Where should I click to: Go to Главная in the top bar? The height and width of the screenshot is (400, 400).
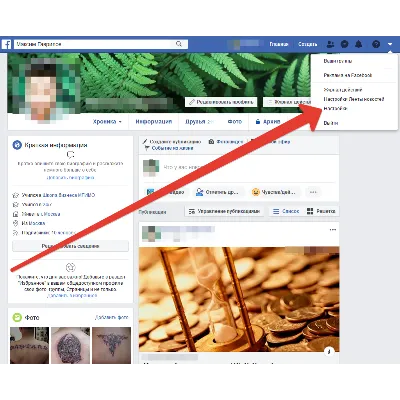tap(279, 44)
